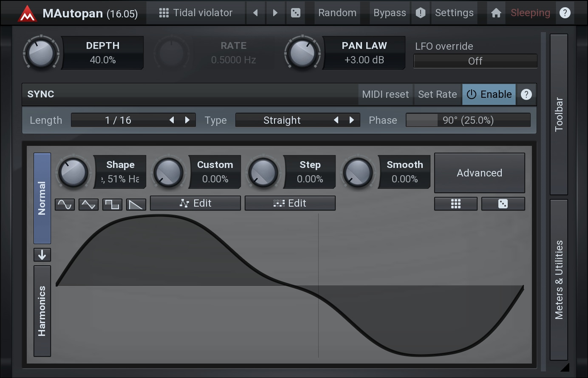Click the Custom knob
This screenshot has width=588, height=378.
pyautogui.click(x=168, y=172)
